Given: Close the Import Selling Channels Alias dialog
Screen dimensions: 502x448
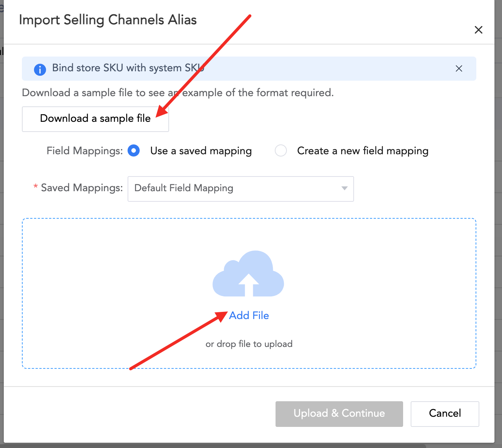Looking at the screenshot, I should click(478, 30).
